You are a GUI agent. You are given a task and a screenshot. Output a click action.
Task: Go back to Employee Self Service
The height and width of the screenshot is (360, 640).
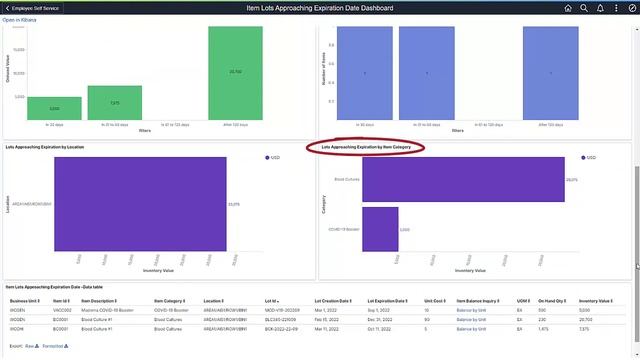pos(32,8)
